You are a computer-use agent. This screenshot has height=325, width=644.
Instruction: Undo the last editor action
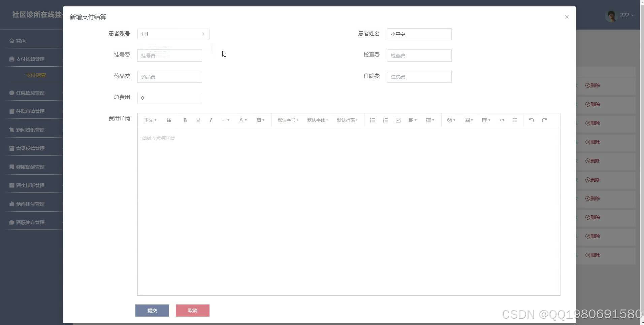tap(532, 120)
